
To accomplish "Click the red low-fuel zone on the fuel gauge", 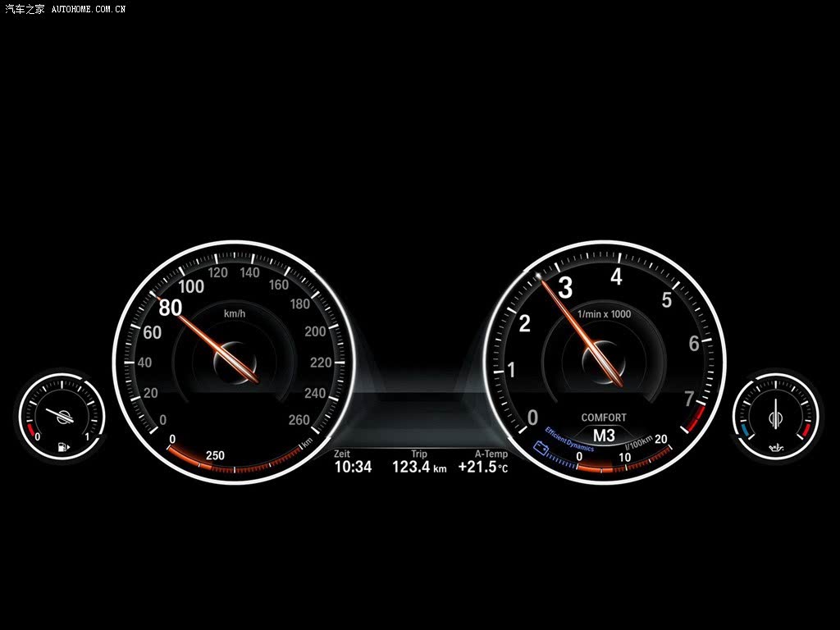I will click(x=30, y=430).
